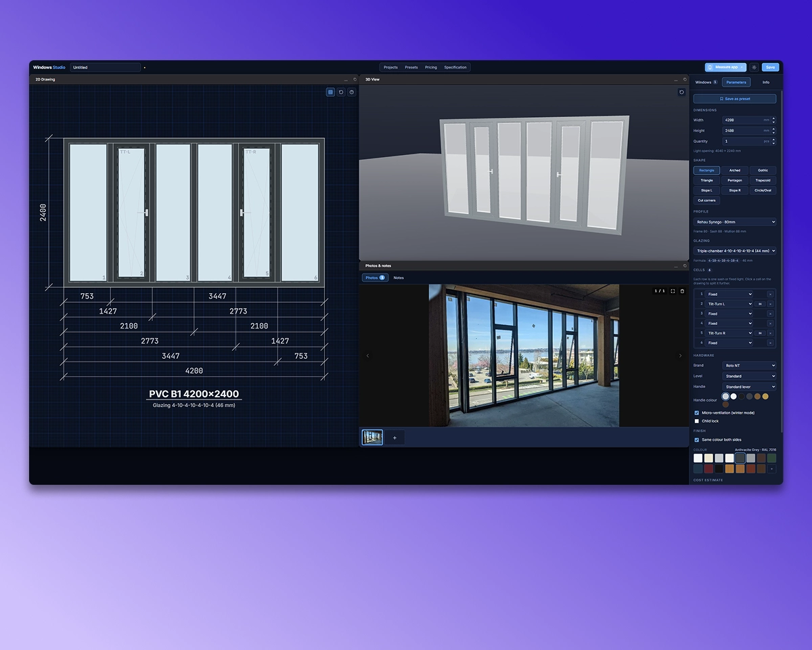Reset the 3D View camera icon

pos(681,92)
